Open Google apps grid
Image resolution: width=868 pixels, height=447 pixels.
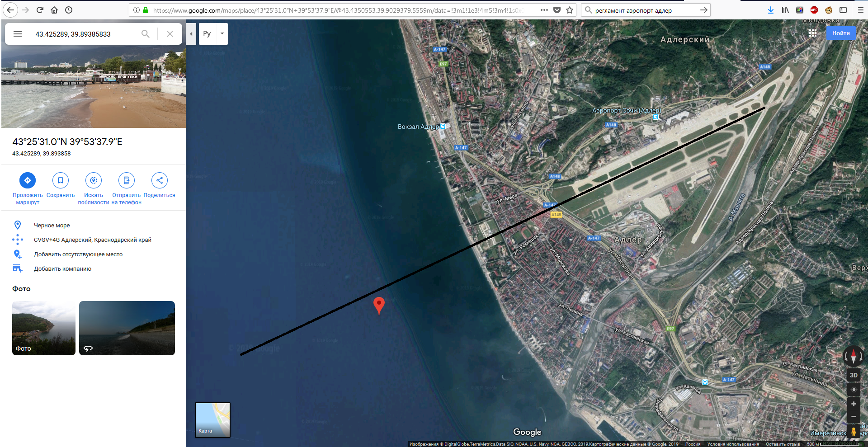pos(813,33)
